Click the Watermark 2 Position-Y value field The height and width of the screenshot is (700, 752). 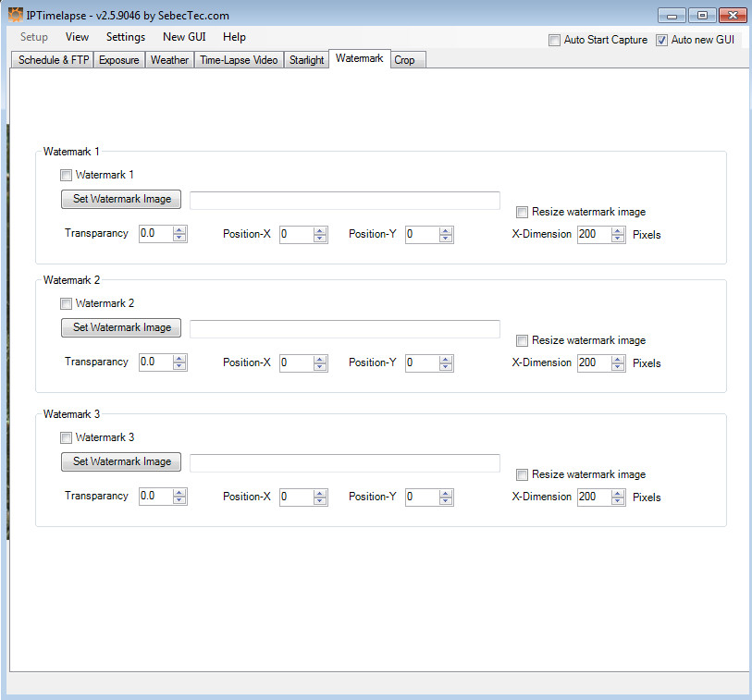point(422,363)
